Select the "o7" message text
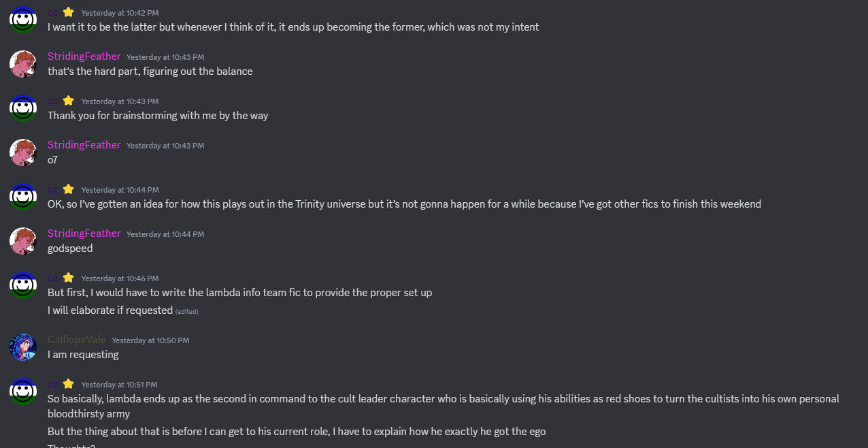 click(x=52, y=160)
